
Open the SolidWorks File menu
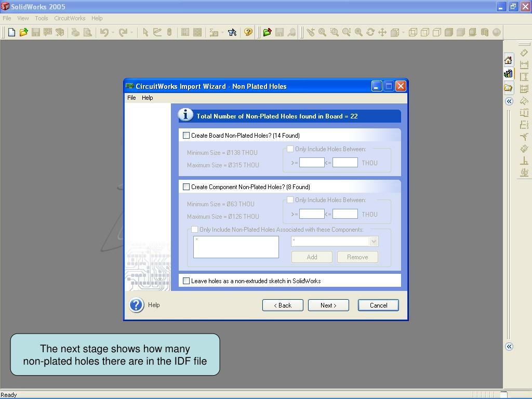coord(7,18)
